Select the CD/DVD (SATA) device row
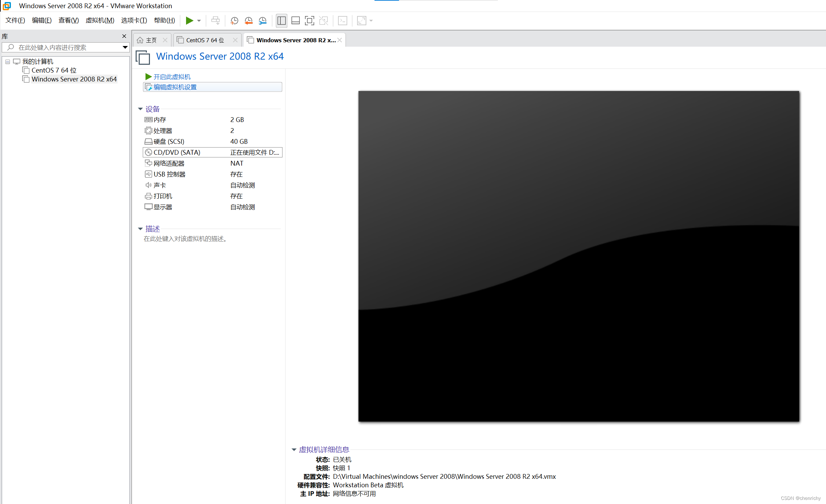 212,152
